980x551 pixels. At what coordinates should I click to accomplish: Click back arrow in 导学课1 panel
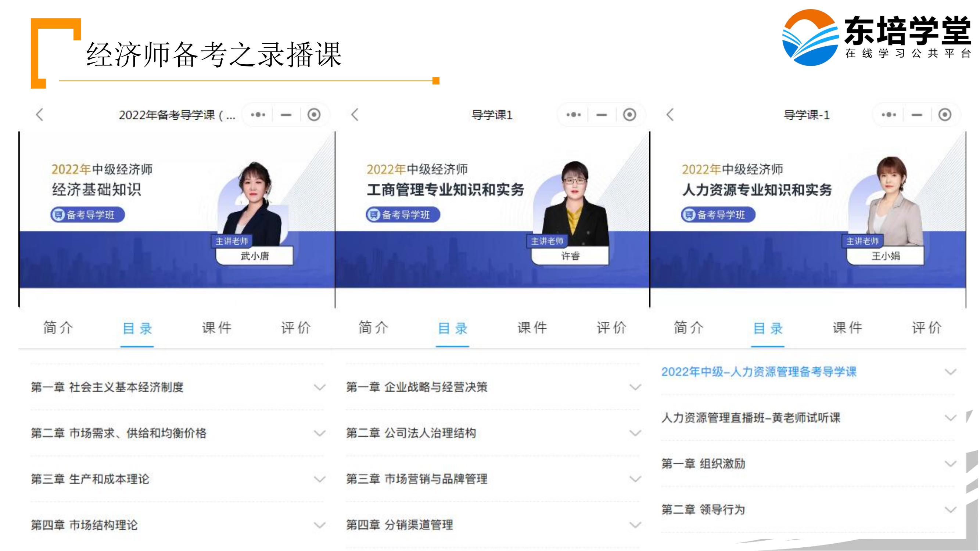355,115
